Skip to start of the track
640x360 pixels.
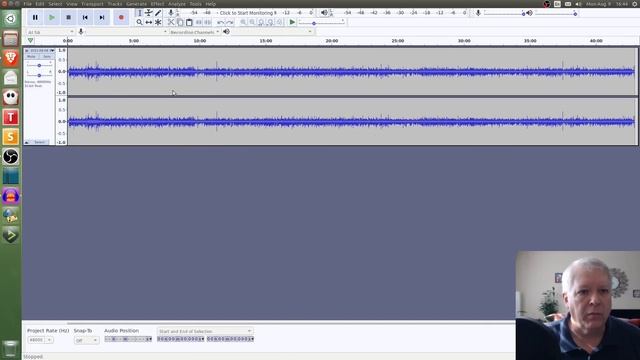pos(85,18)
